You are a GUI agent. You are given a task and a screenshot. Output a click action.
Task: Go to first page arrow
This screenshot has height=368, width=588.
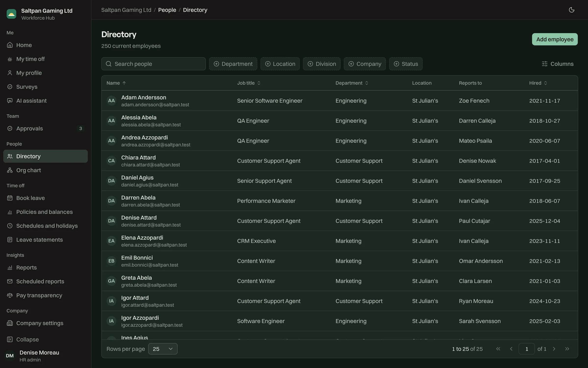coord(498,349)
